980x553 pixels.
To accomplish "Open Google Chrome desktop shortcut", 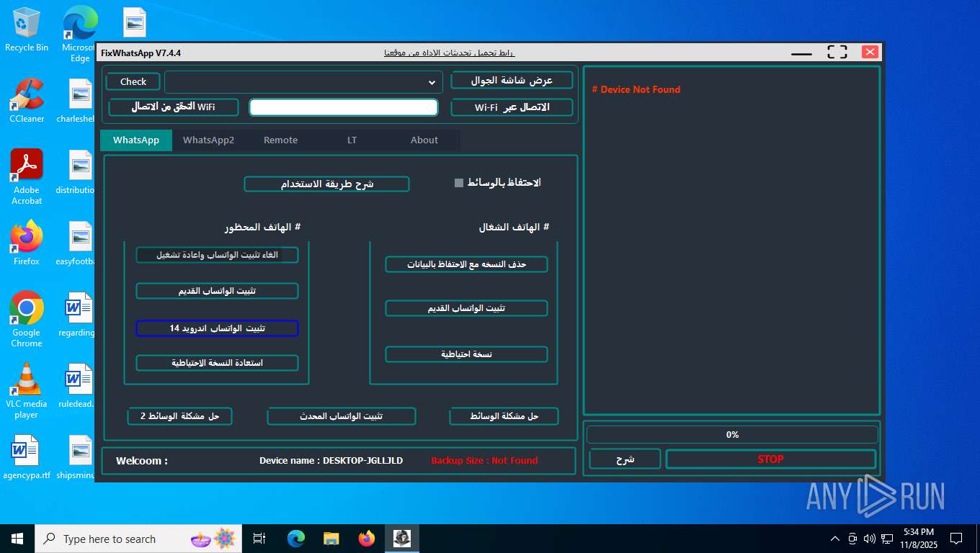I will [x=27, y=319].
